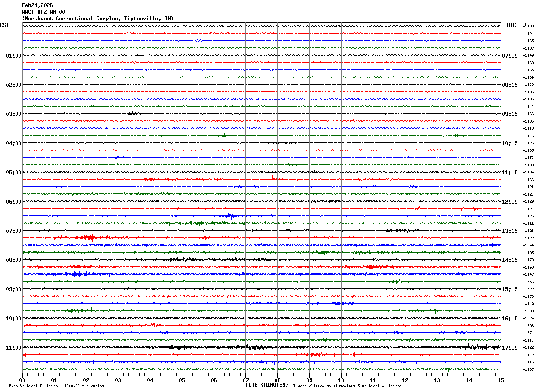Select the 06:00 CST time label
The height and width of the screenshot is (392, 536).
pos(14,202)
